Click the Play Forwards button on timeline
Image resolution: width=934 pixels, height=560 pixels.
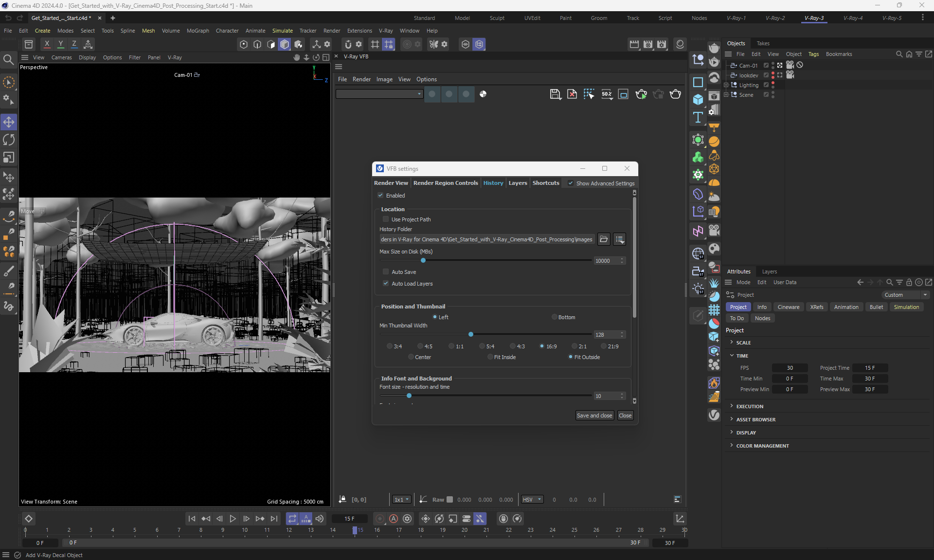pos(233,519)
